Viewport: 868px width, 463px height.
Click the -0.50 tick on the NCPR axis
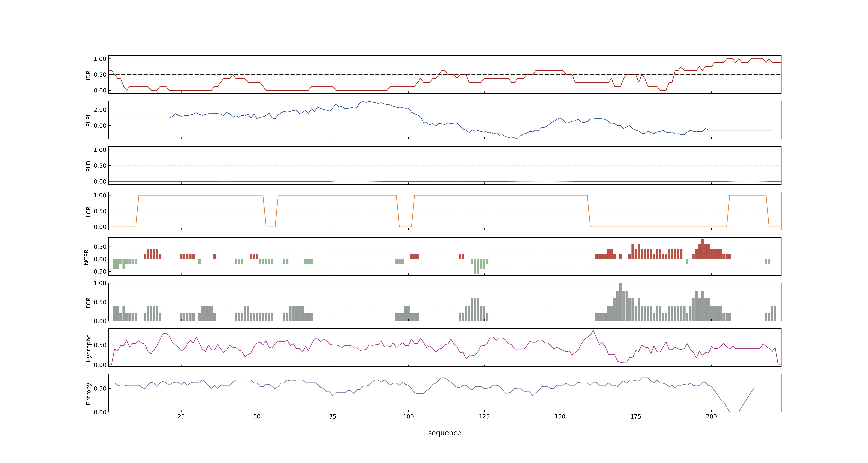[x=99, y=272]
